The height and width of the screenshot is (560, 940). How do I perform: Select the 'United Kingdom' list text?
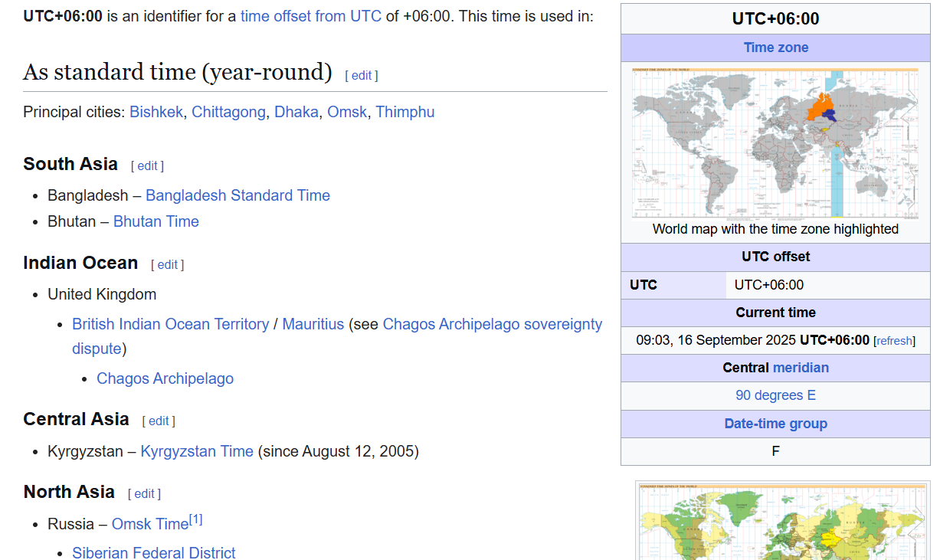(x=102, y=294)
